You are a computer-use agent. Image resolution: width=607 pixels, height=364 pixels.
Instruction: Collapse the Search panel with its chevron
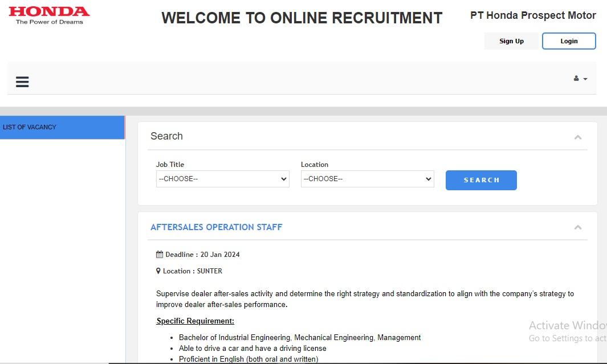[577, 137]
